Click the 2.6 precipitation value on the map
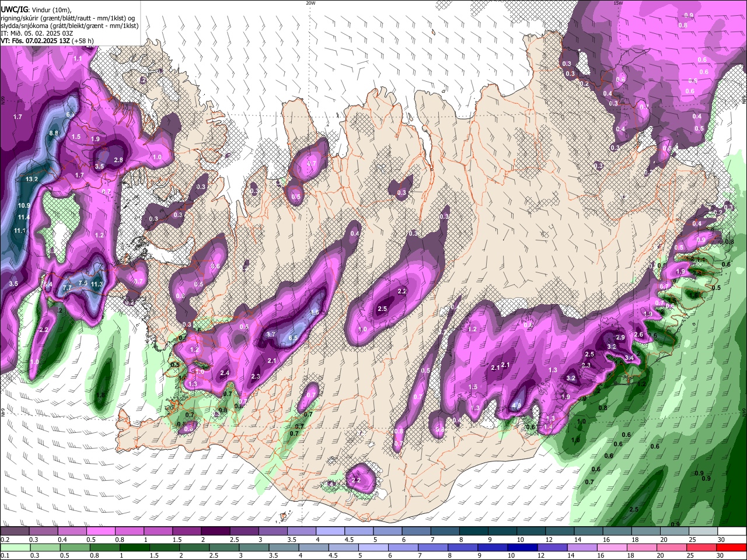 point(638,334)
